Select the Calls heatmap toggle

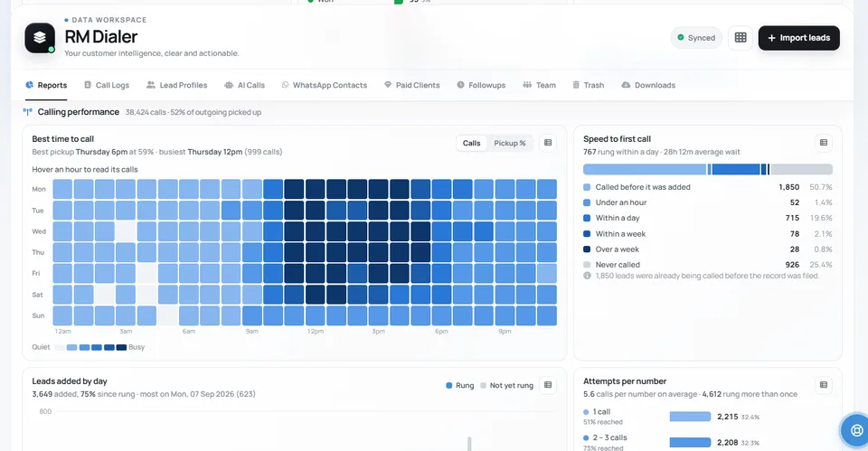click(472, 143)
